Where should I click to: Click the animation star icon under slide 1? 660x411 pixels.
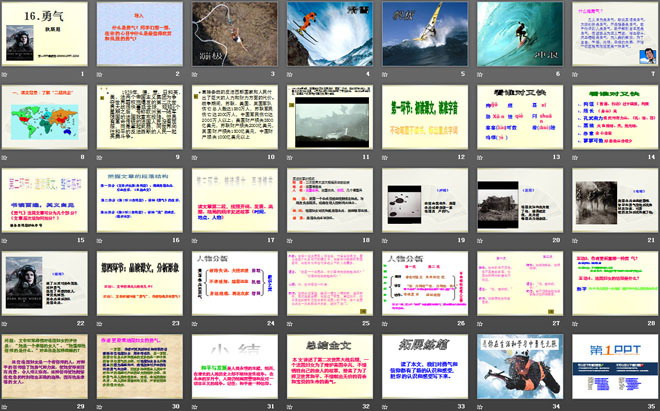pos(4,75)
